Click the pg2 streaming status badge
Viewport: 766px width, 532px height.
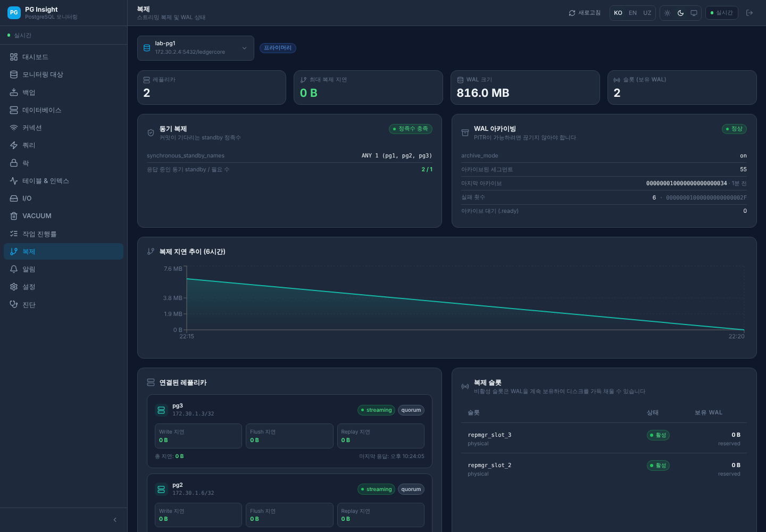point(376,489)
